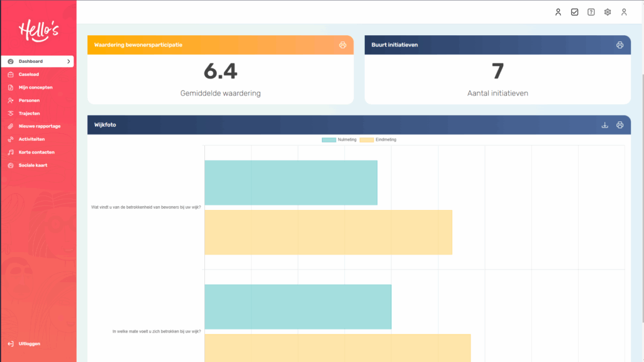Open Caseload in the sidebar

click(x=28, y=74)
